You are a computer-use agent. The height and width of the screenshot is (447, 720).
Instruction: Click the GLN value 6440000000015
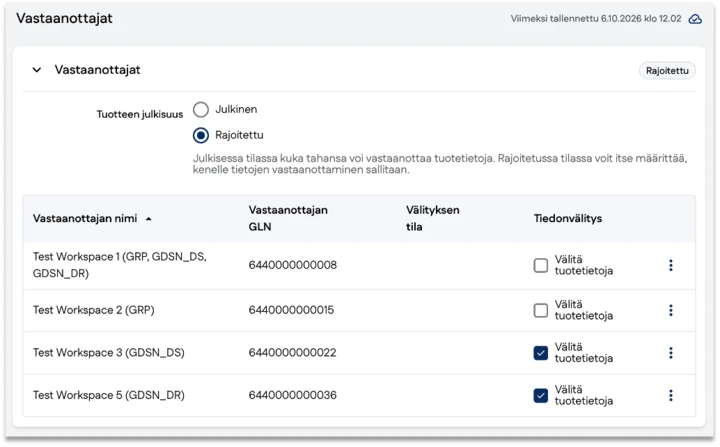point(291,310)
